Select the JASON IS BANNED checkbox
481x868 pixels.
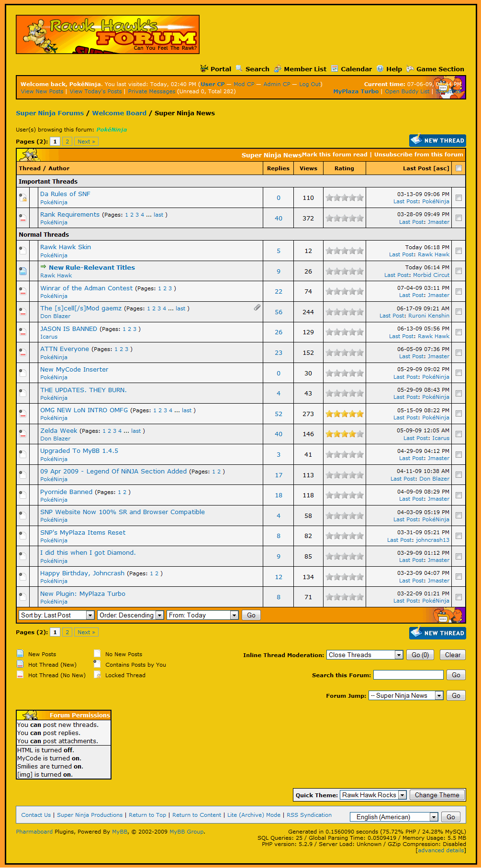(459, 332)
